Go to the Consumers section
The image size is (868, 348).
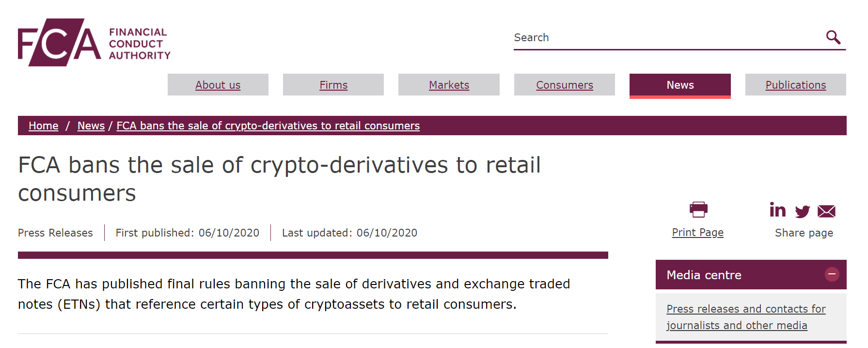[x=565, y=85]
